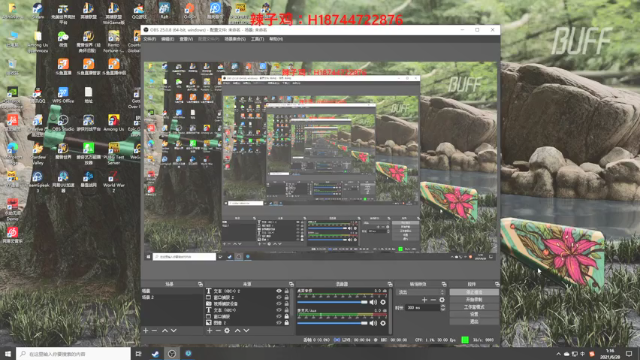Click the 停止推流 button
Viewport: 640px width, 360px height.
point(474,292)
